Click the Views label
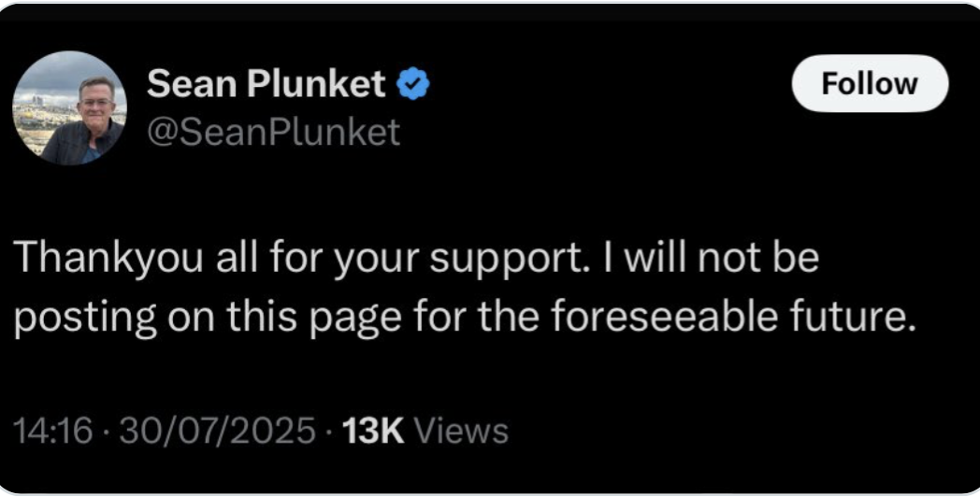Viewport: 980px width, 497px height. [460, 431]
